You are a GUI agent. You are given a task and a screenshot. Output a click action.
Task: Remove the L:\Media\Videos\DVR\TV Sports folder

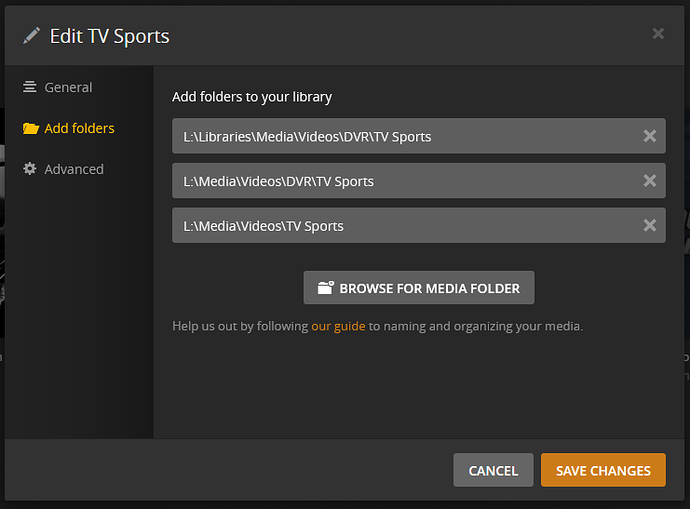[x=650, y=181]
